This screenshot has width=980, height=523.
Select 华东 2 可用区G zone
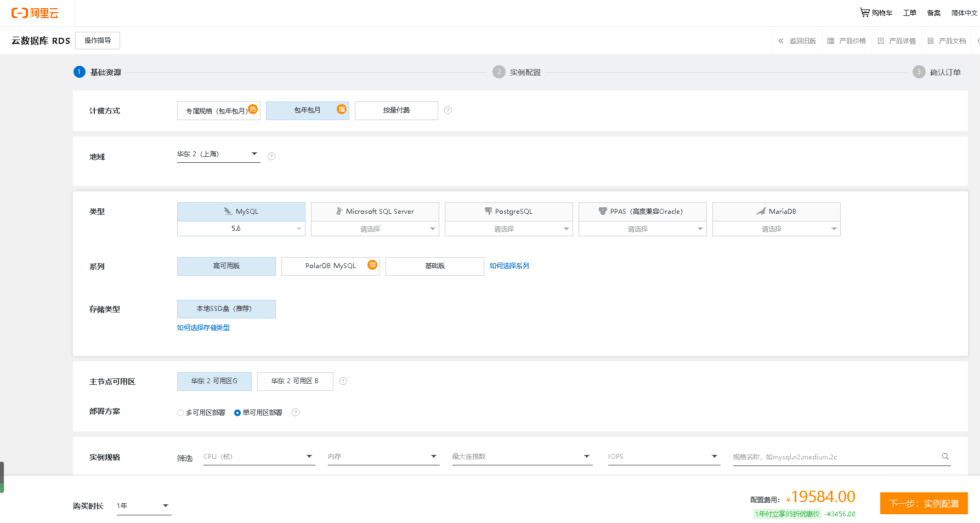coord(214,382)
